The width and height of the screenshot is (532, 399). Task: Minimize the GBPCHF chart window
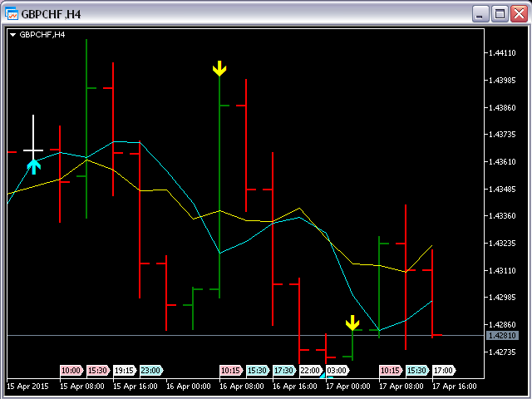(480, 14)
